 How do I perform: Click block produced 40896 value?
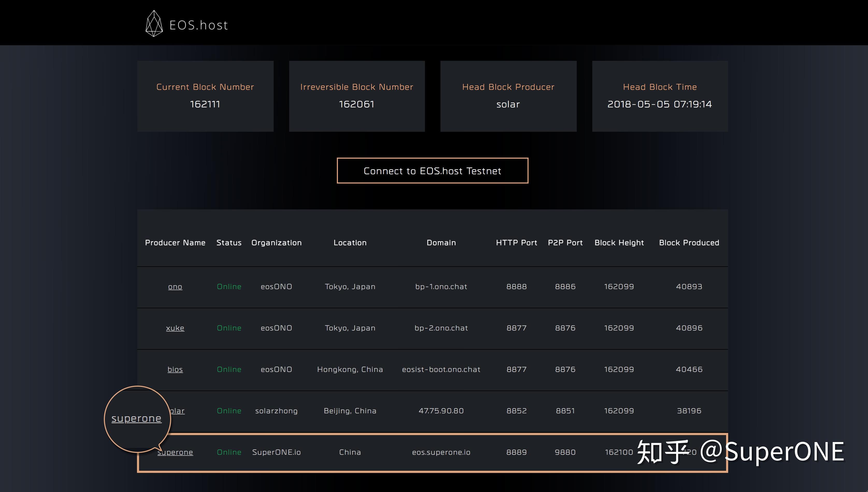[689, 328]
